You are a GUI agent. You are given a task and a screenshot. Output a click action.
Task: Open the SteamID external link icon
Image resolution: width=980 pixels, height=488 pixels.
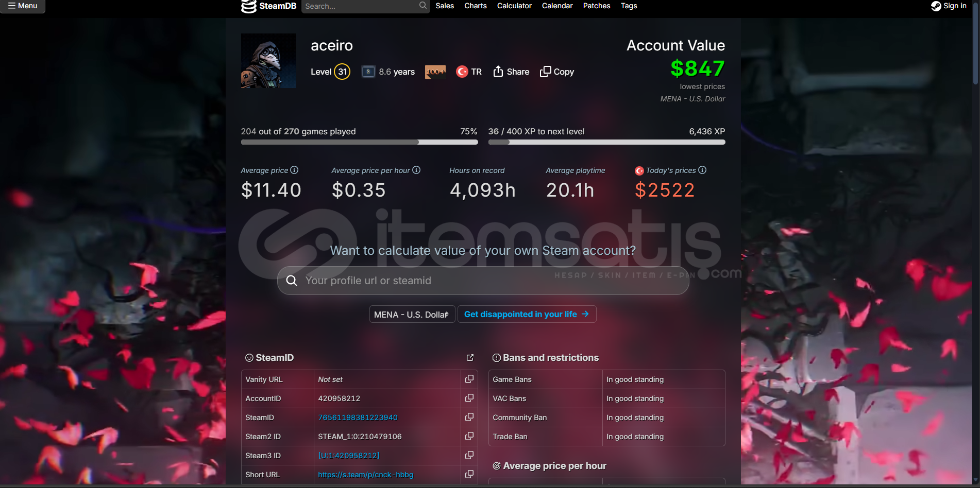[470, 357]
